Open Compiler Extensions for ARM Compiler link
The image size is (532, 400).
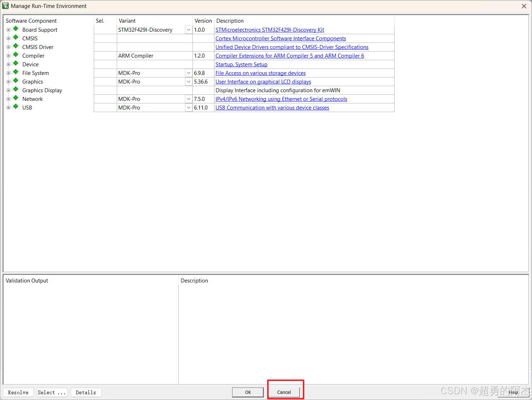(290, 56)
